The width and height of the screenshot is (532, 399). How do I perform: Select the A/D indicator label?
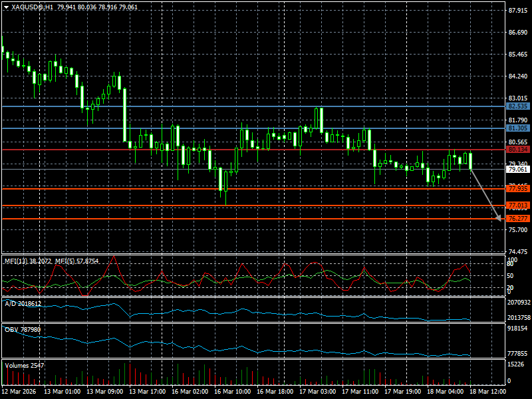tap(23, 303)
